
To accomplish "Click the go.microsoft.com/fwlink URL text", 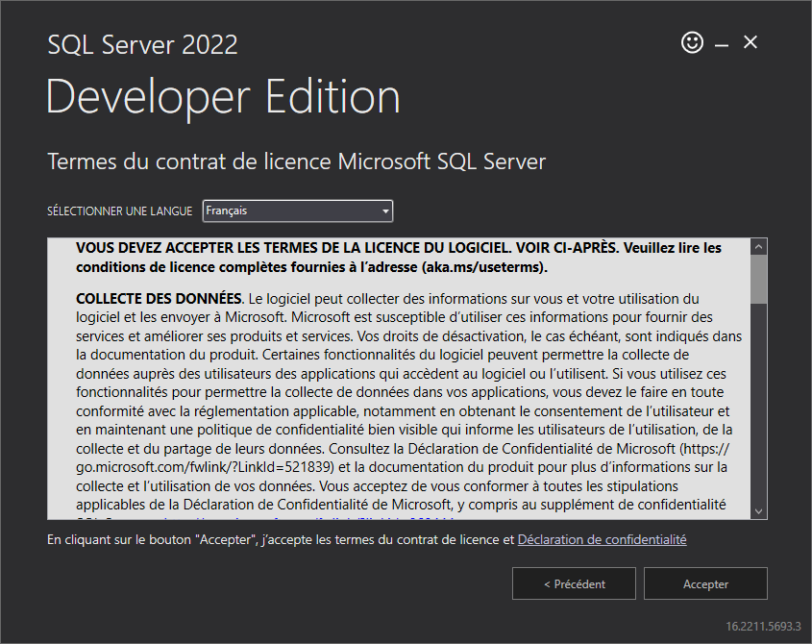I will [205, 467].
